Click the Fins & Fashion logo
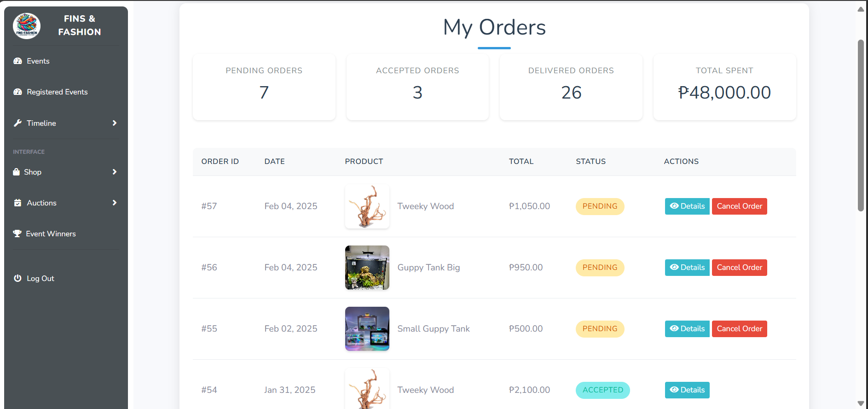The image size is (868, 409). [x=27, y=26]
